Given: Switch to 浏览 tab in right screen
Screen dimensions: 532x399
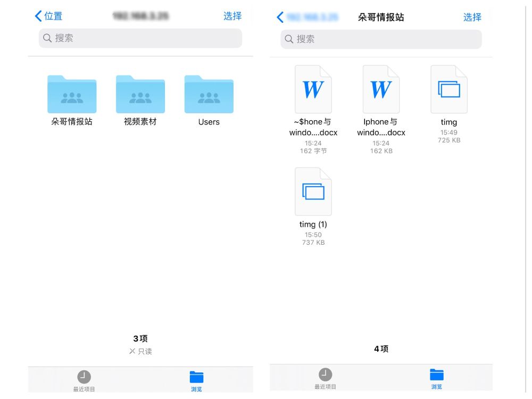Looking at the screenshot, I should coord(437,379).
